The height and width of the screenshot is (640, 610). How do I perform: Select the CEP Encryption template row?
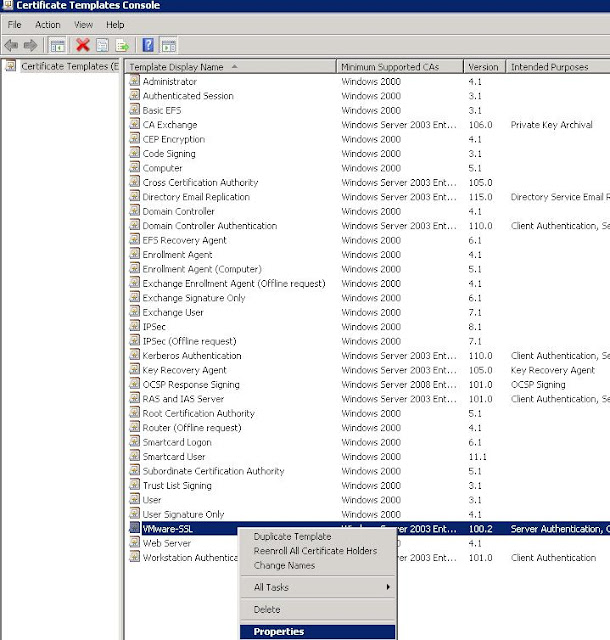(367, 139)
